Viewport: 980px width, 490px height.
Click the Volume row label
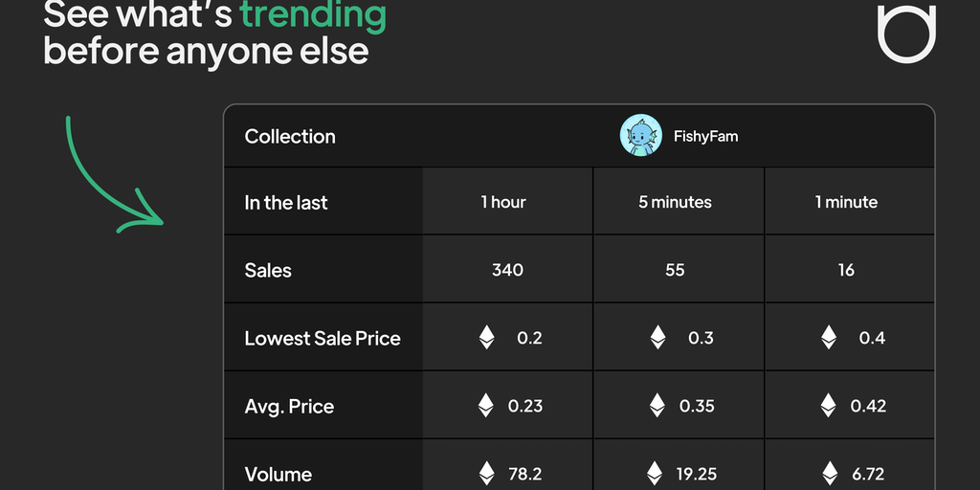[278, 474]
